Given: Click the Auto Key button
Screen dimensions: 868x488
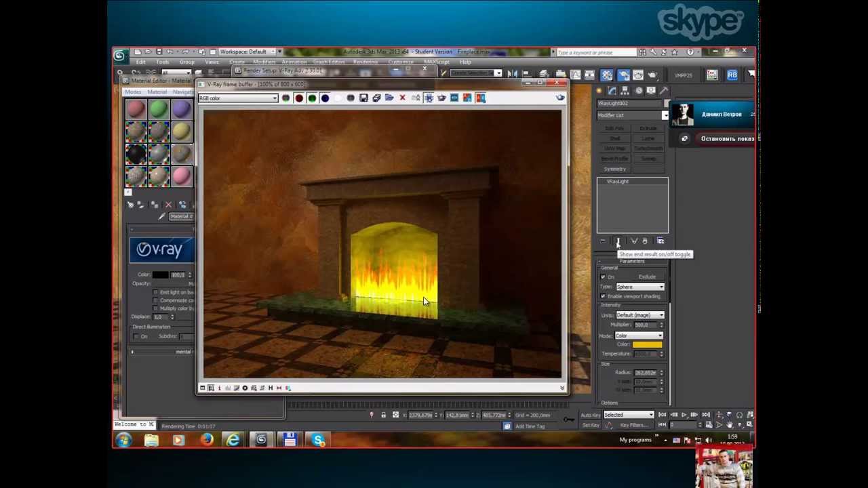Looking at the screenshot, I should [591, 415].
